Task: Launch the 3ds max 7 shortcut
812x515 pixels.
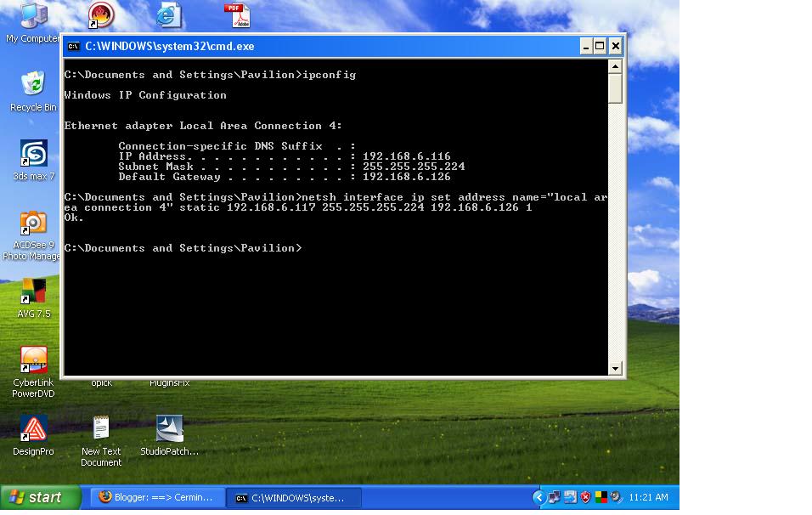Action: click(x=33, y=160)
